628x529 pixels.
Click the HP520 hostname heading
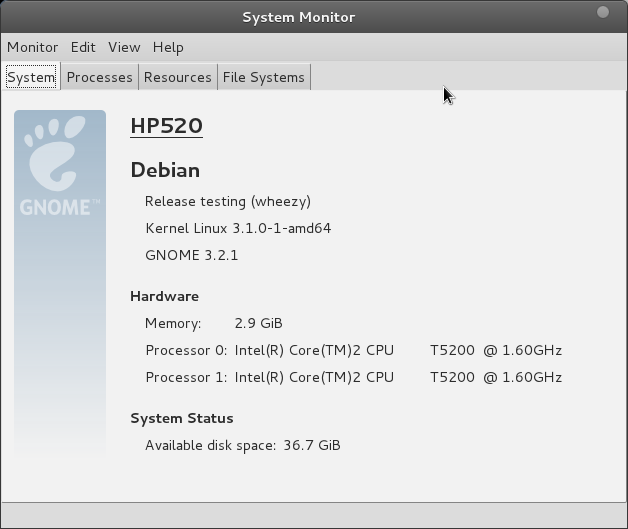[167, 126]
